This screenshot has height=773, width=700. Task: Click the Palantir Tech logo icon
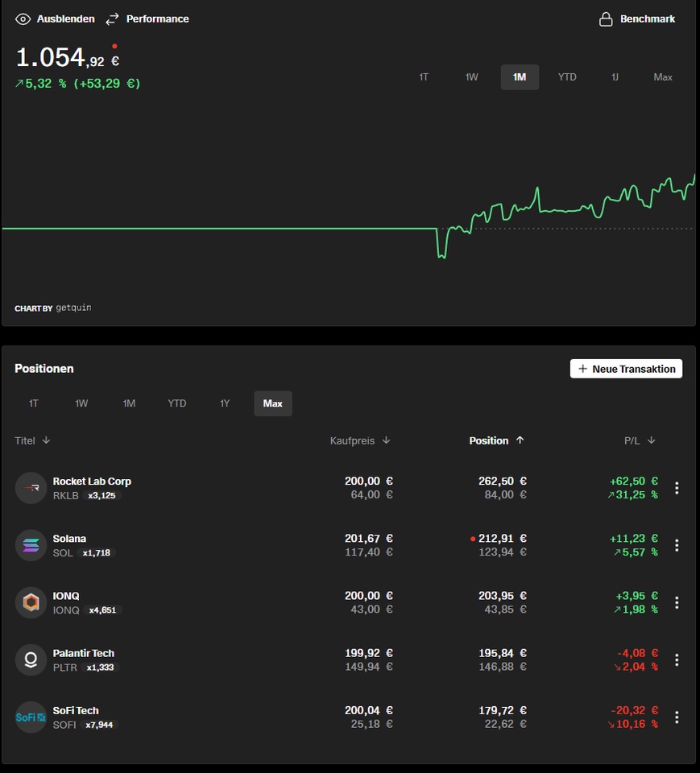(31, 659)
